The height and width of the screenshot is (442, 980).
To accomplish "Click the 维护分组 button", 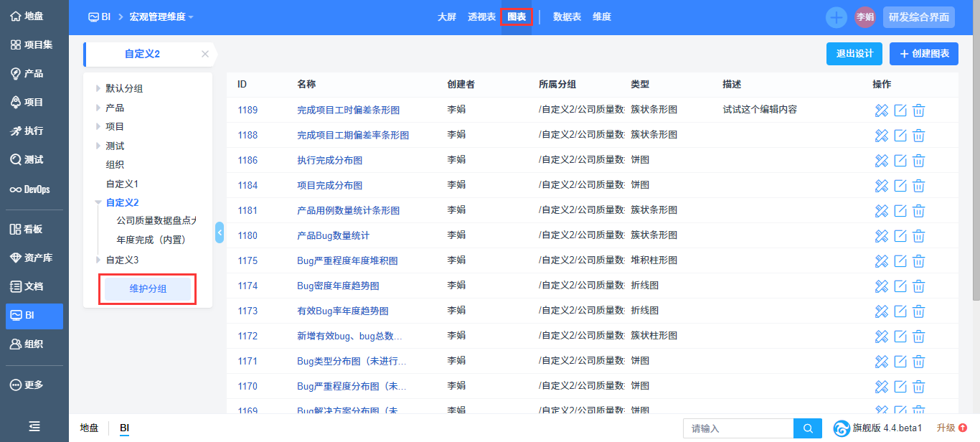I will point(148,288).
